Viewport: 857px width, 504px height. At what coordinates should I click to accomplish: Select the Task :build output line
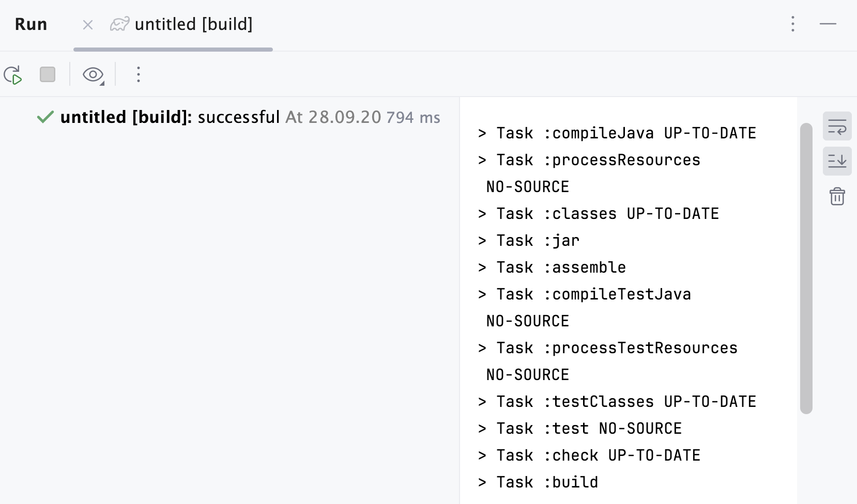[x=538, y=481]
